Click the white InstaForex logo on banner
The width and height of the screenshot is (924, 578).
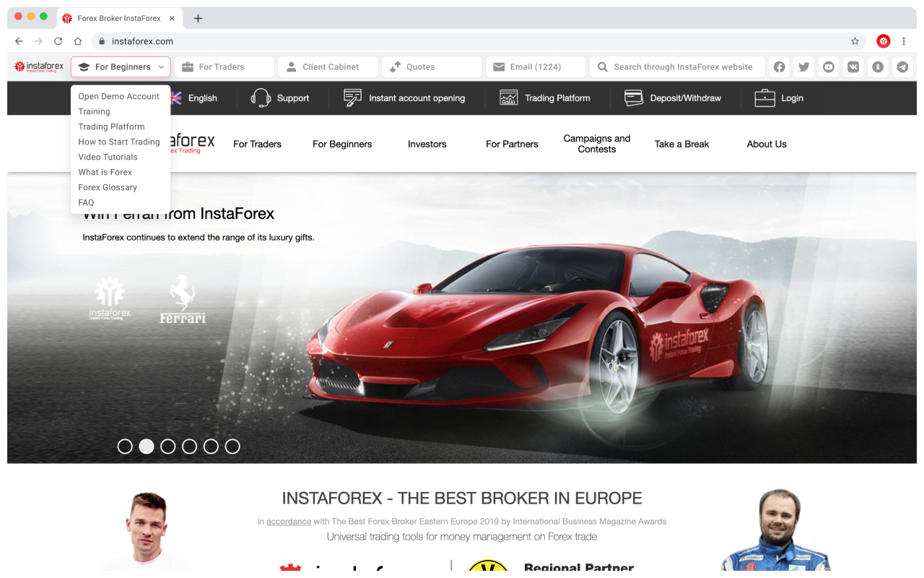coord(110,298)
